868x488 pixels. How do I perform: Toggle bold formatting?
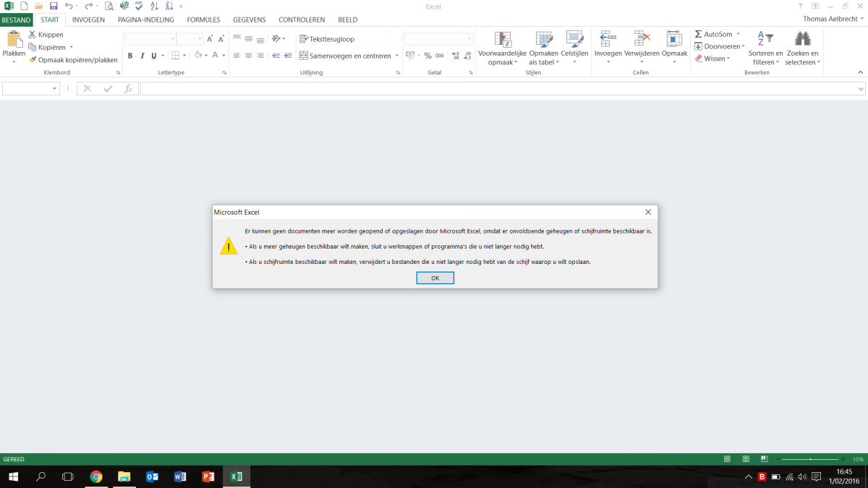(130, 56)
